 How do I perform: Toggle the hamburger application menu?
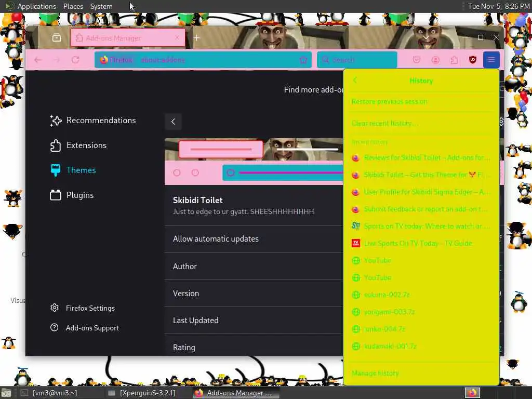[x=491, y=60]
